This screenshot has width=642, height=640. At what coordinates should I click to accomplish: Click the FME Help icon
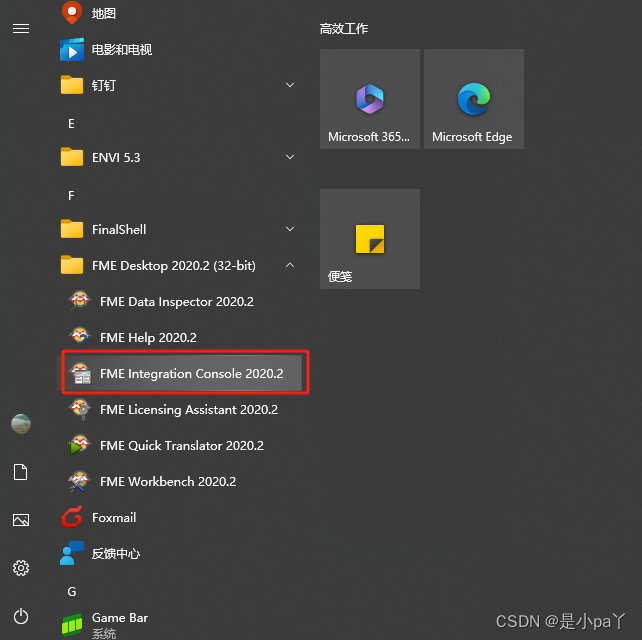point(80,337)
